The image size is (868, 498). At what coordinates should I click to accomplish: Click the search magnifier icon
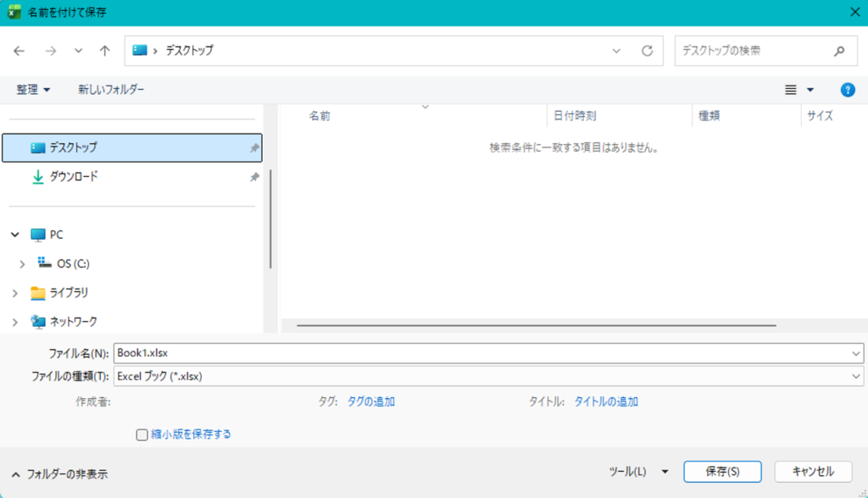839,51
